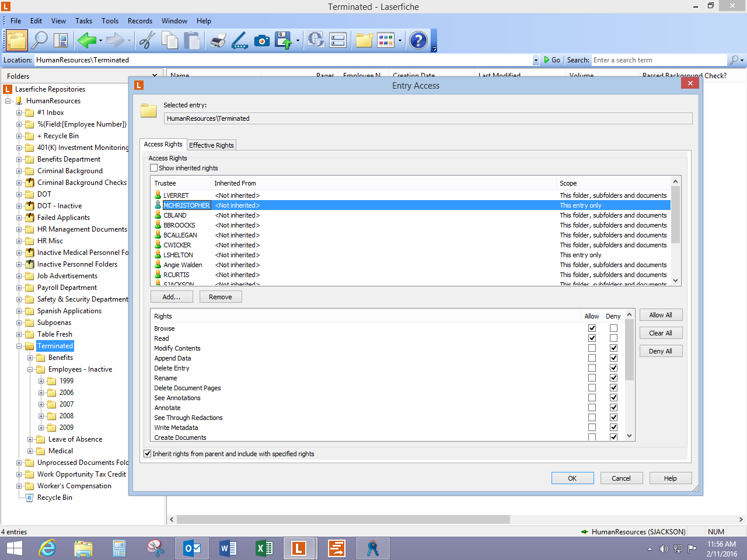
Task: Open the metadata fields form icon
Action: tap(338, 40)
